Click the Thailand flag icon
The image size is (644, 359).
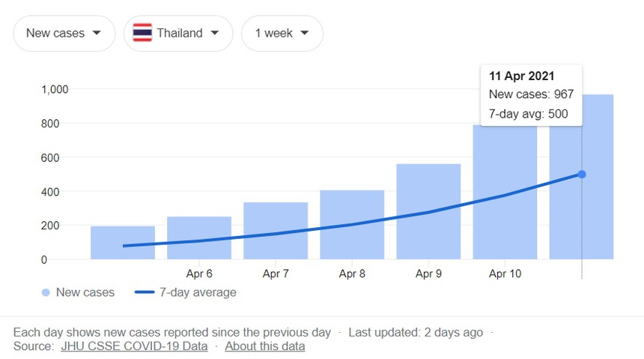(142, 33)
